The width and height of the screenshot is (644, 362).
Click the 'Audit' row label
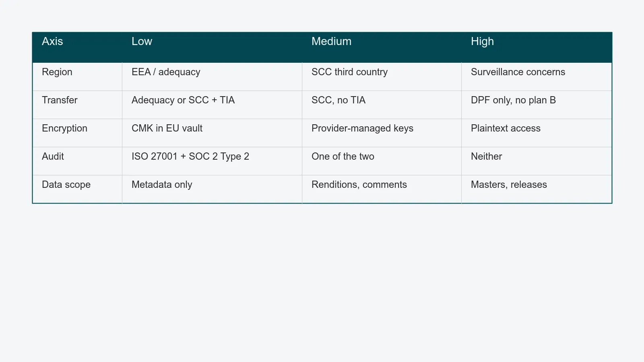[77, 161]
